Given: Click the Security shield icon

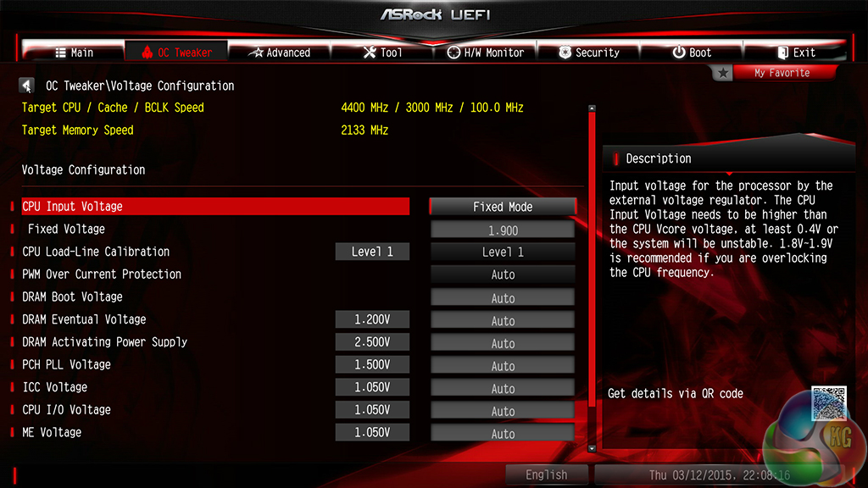Looking at the screenshot, I should click(x=565, y=53).
